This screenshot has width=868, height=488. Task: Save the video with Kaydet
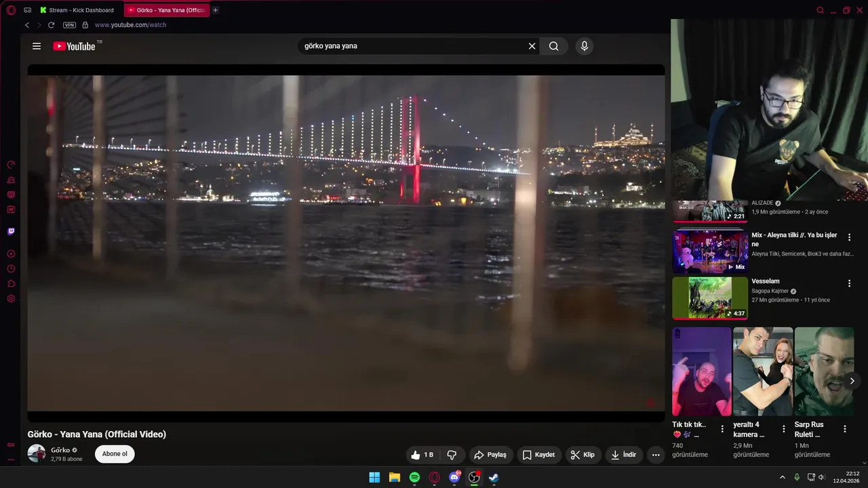tap(538, 455)
